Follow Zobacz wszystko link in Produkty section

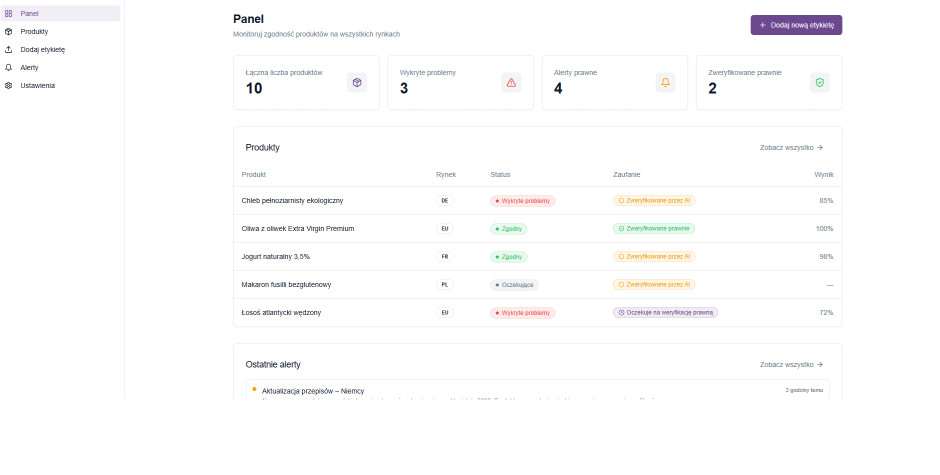[x=791, y=147]
